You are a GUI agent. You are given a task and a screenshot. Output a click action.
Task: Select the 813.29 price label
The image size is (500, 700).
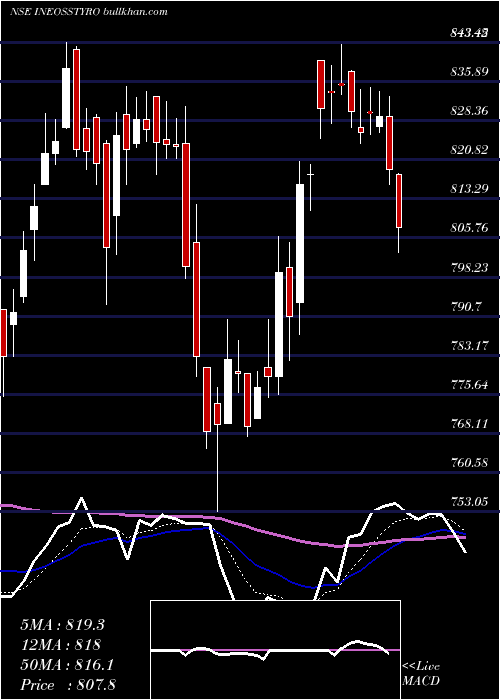click(x=467, y=189)
